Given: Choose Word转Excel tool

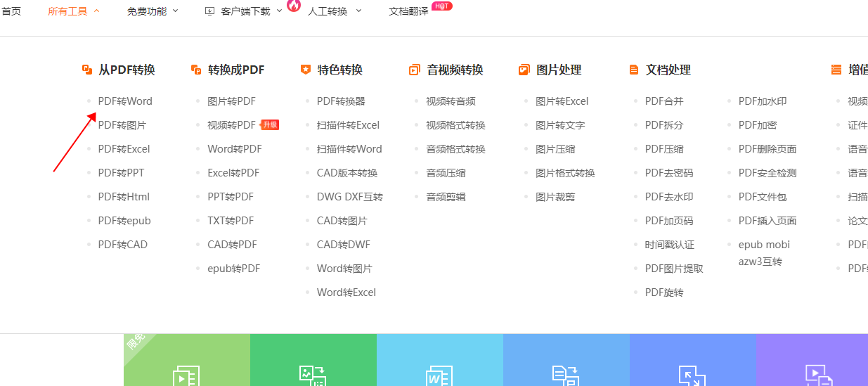Looking at the screenshot, I should pyautogui.click(x=346, y=292).
